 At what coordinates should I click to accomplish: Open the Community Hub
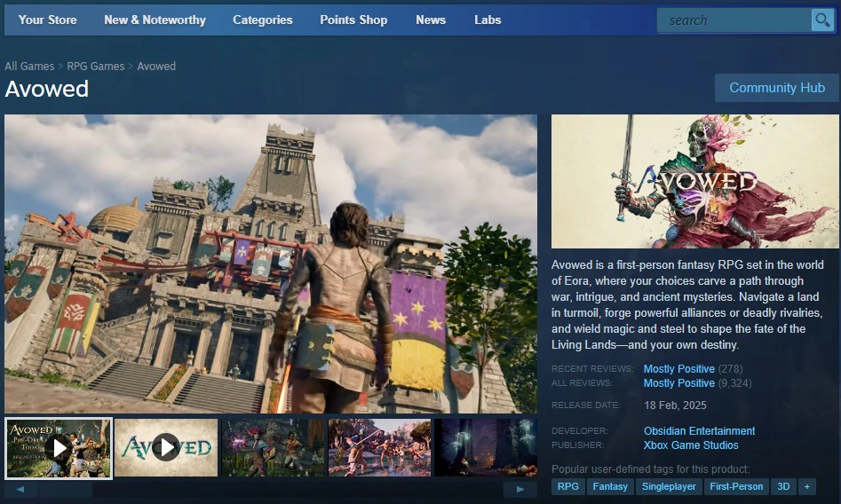pos(776,88)
